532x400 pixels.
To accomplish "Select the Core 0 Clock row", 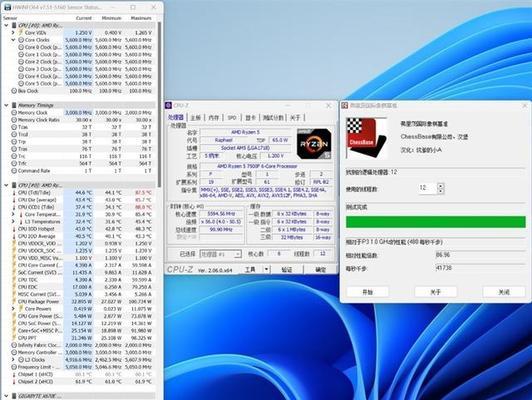I will [85, 47].
